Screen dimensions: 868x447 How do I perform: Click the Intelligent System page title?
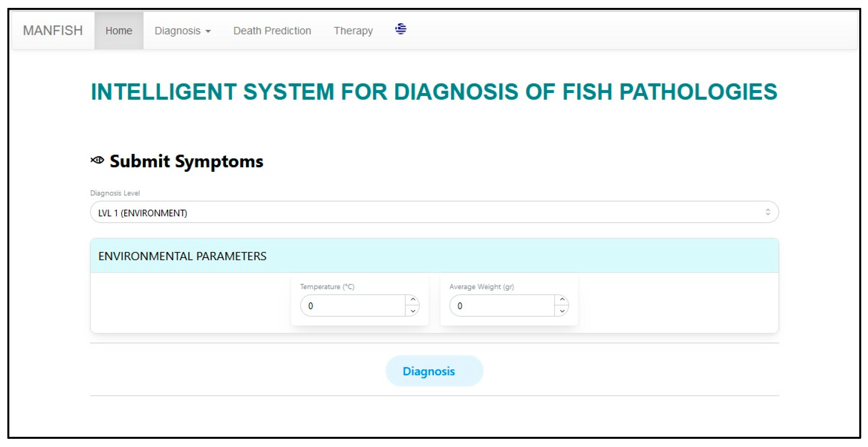pos(434,92)
